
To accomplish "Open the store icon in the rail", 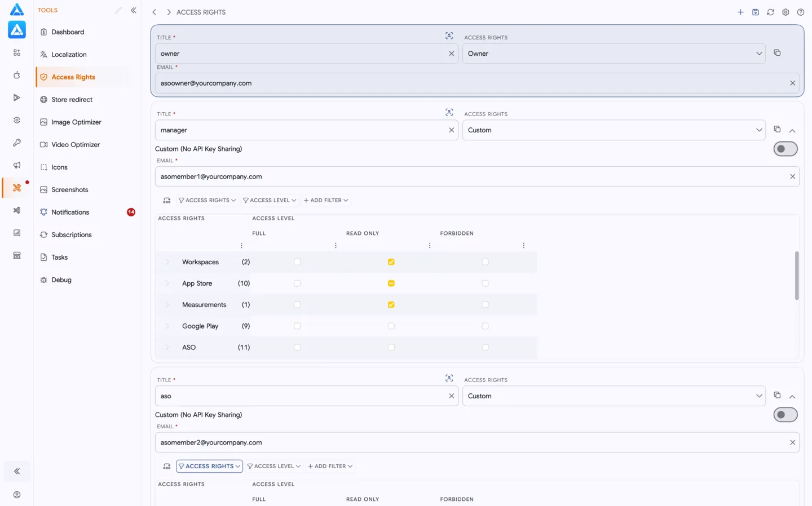I will coord(17,255).
